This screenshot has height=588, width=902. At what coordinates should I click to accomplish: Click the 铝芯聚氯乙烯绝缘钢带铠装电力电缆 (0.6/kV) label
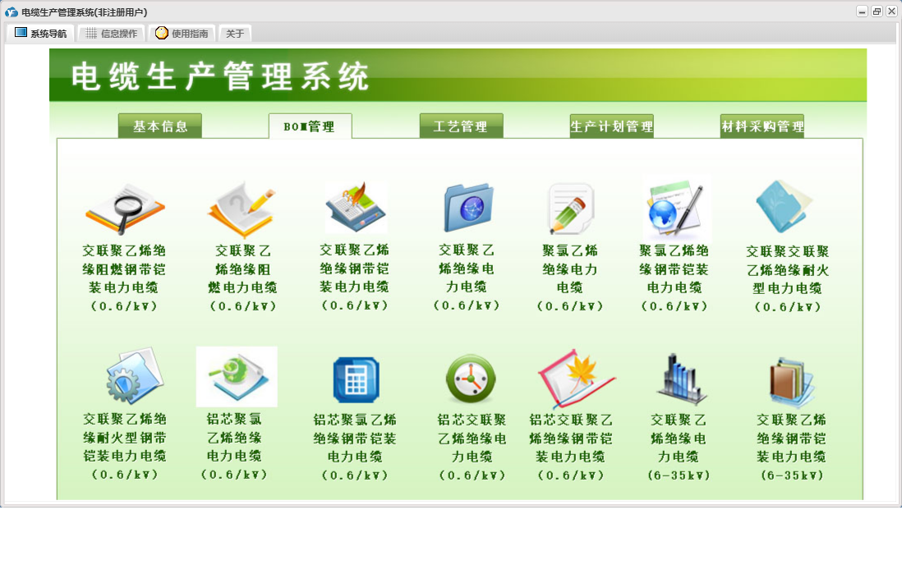pos(355,447)
